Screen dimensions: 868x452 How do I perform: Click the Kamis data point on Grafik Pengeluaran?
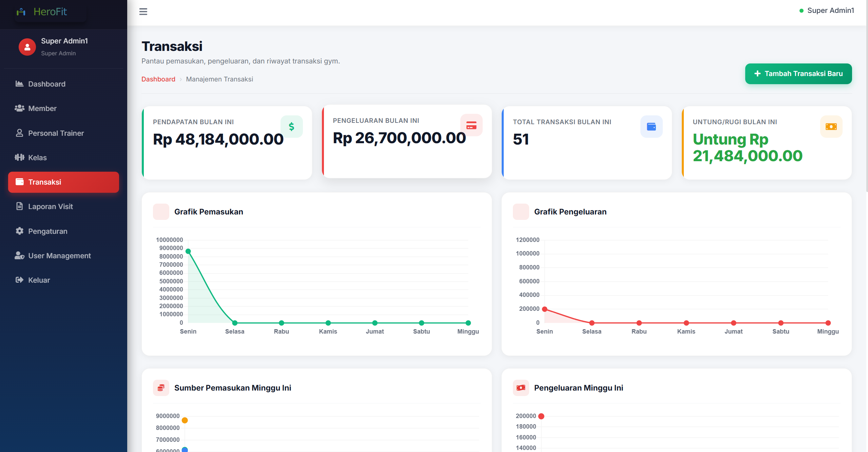[686, 323]
